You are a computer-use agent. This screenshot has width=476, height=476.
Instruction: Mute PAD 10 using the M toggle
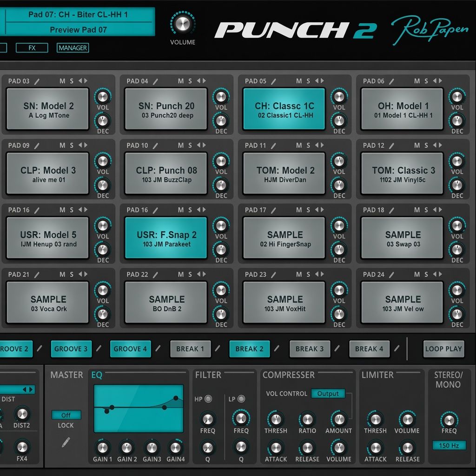pos(181,145)
